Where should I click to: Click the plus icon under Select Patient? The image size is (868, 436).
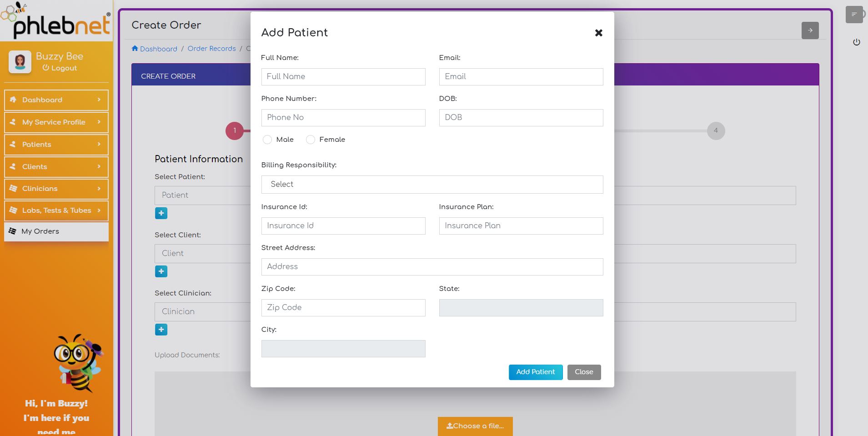click(x=161, y=213)
